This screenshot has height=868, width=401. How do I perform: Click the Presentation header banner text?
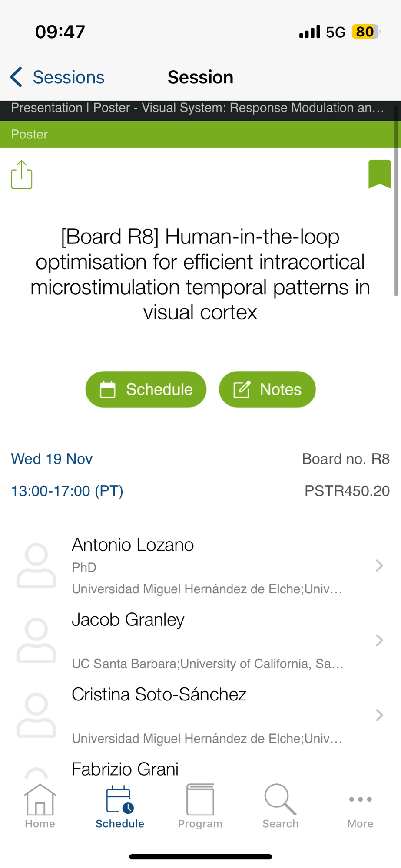tap(198, 108)
